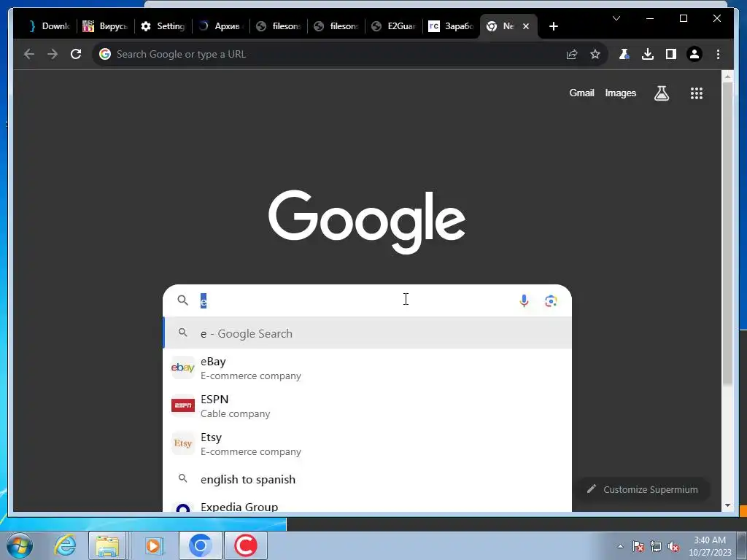Open the three-dot browser menu
The image size is (747, 560).
coord(718,54)
